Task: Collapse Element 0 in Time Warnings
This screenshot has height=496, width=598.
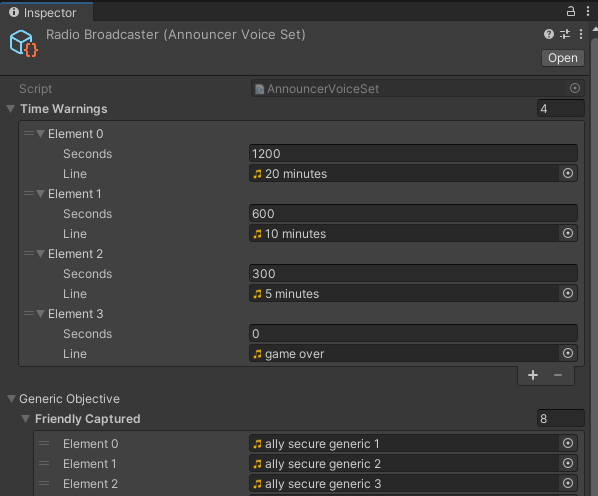Action: (x=40, y=134)
